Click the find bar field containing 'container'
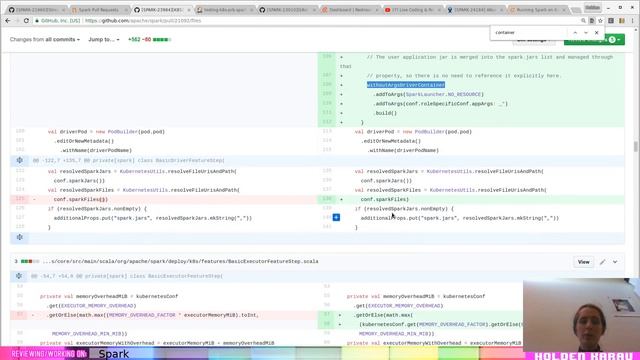This screenshot has width=640, height=360. pyautogui.click(x=529, y=32)
